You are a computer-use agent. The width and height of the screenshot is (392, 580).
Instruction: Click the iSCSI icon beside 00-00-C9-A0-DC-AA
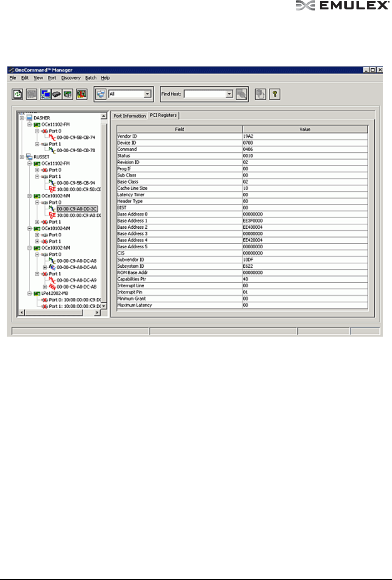(52, 267)
